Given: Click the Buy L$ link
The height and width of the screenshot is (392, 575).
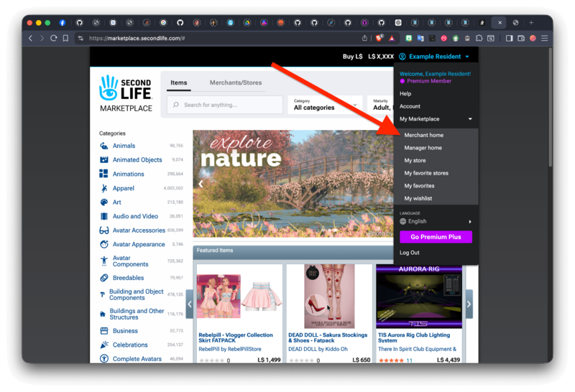Looking at the screenshot, I should point(352,57).
